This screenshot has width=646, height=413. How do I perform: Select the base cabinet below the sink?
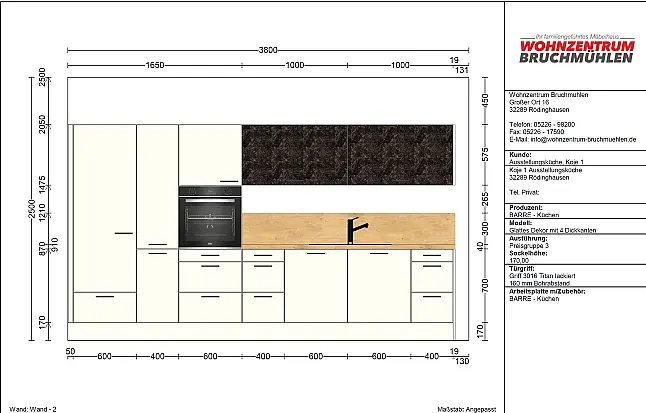[x=347, y=286]
